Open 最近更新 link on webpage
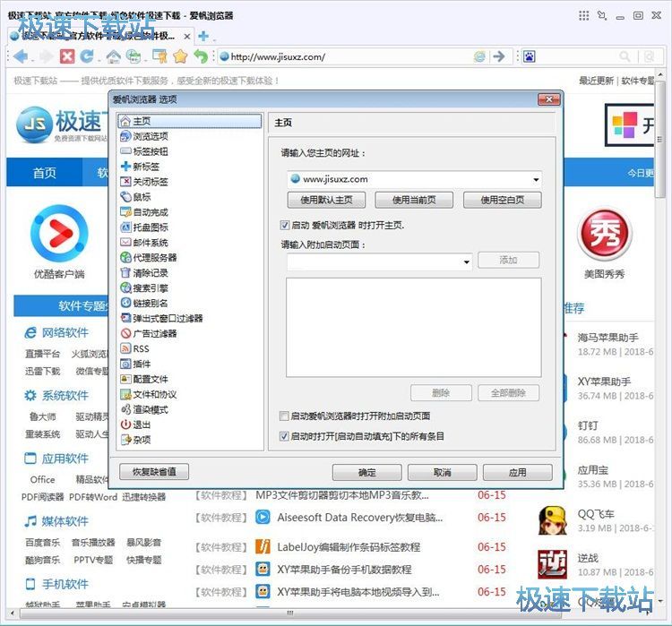 [596, 81]
